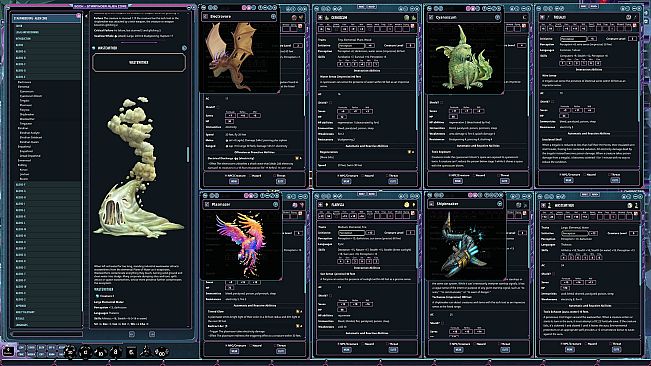Click the round icon in Plasmasoar image title

pos(275,204)
